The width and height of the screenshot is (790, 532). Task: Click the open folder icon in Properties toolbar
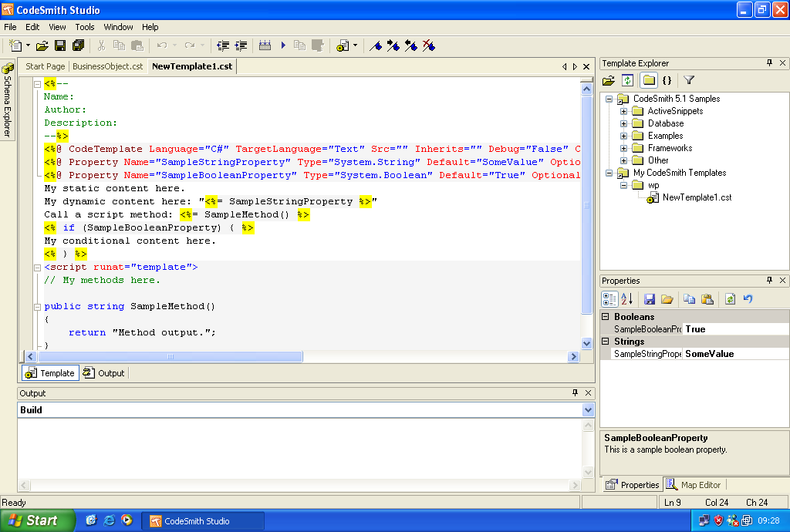[667, 299]
